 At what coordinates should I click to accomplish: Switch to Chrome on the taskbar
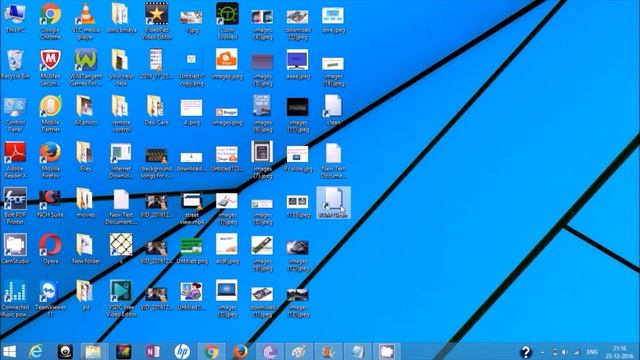[x=211, y=351]
